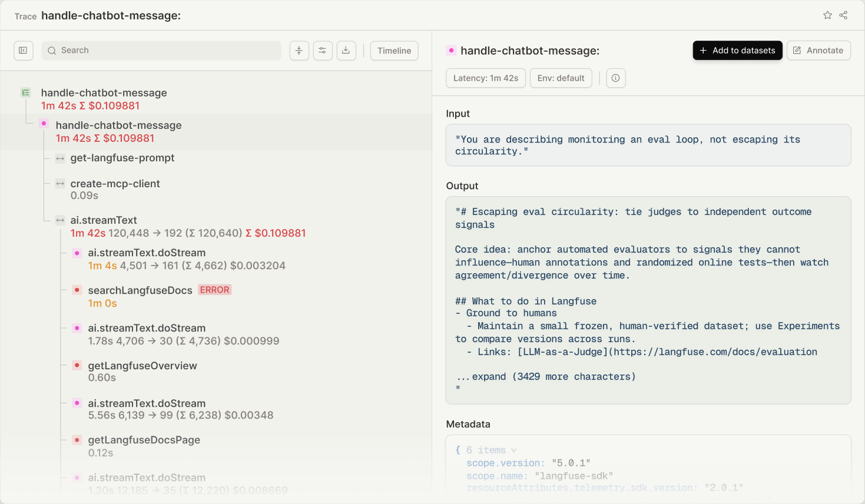Show trace details via the info icon
The height and width of the screenshot is (504, 865).
616,78
